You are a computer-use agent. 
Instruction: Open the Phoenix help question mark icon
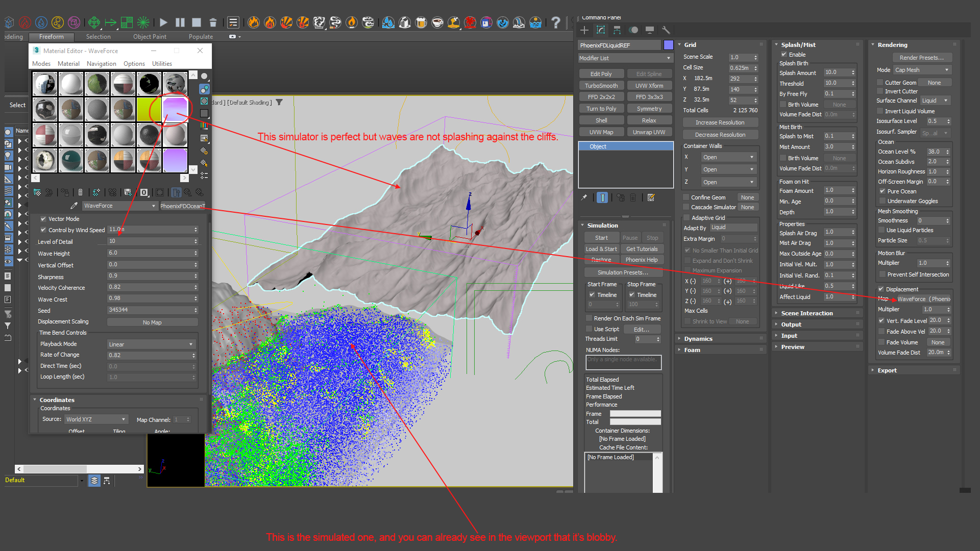coord(555,22)
